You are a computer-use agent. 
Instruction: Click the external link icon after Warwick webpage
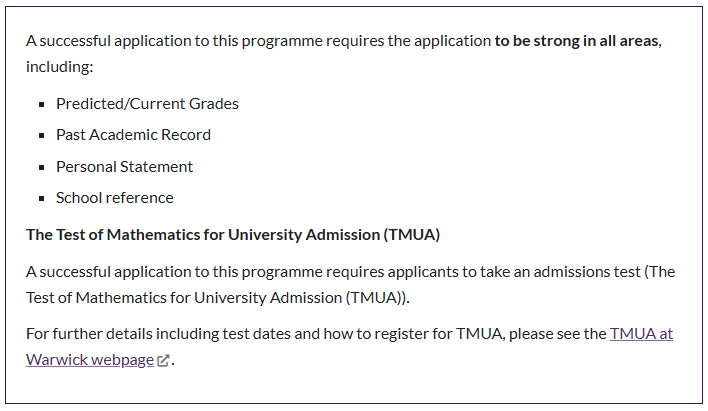[163, 360]
